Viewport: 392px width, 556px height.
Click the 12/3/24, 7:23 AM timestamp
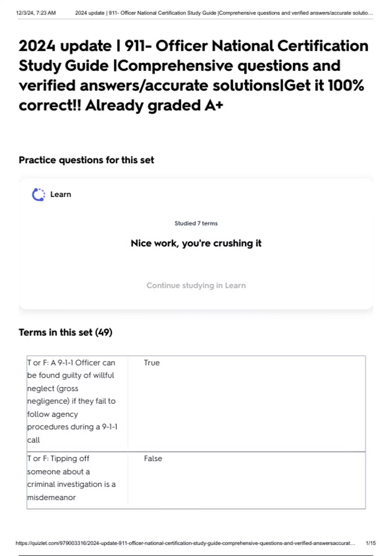tap(36, 13)
